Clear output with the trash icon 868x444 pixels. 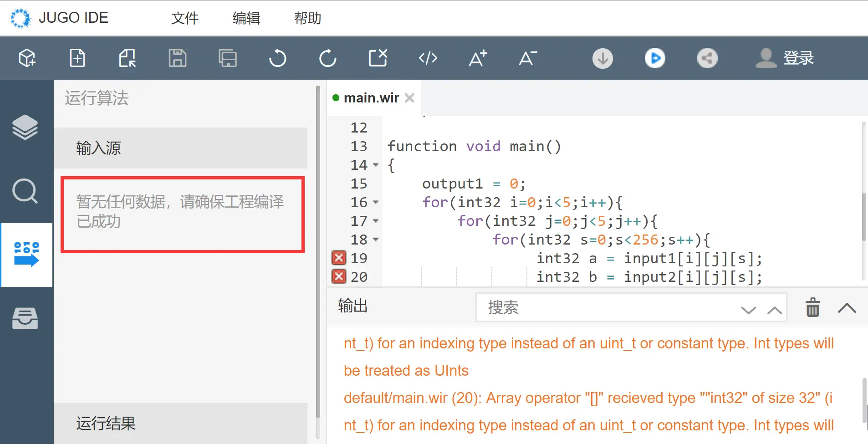click(813, 307)
